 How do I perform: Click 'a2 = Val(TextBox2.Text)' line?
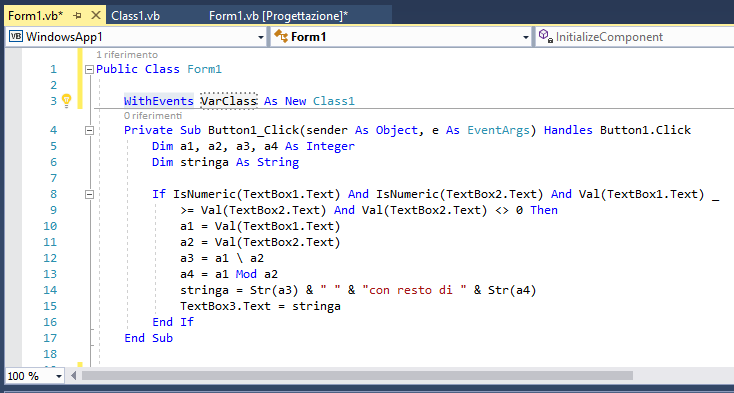[x=260, y=242]
